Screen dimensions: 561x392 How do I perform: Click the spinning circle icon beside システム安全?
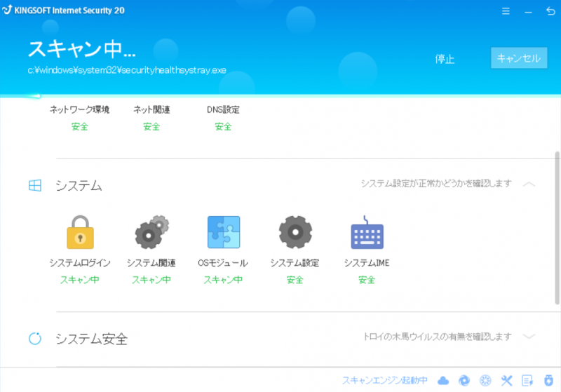click(34, 338)
